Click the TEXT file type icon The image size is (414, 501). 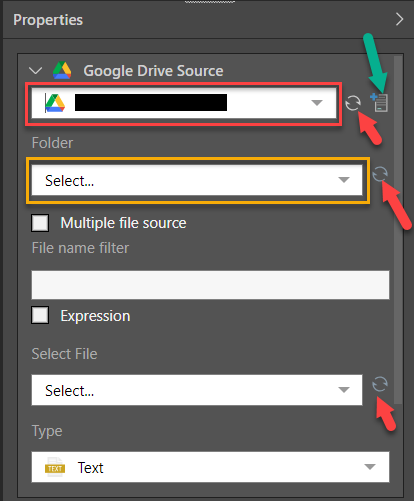(55, 467)
